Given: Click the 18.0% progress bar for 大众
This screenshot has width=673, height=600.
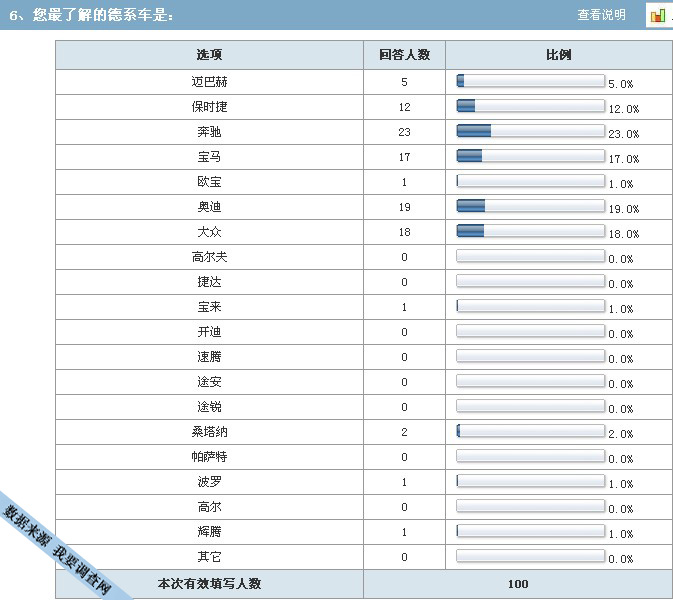Looking at the screenshot, I should 531,230.
